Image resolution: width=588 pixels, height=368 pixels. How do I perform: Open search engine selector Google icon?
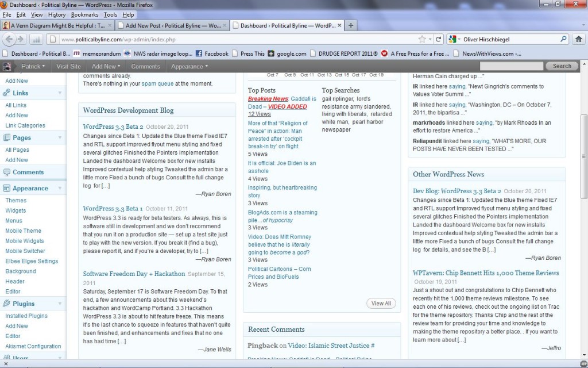point(452,39)
